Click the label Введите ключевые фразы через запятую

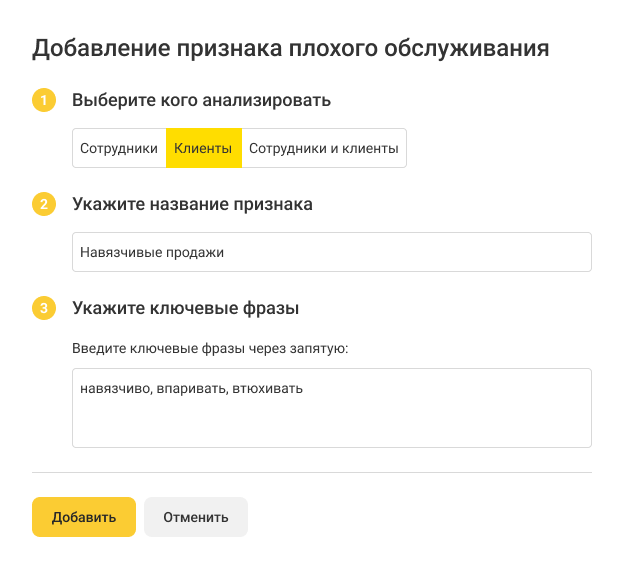click(x=210, y=350)
